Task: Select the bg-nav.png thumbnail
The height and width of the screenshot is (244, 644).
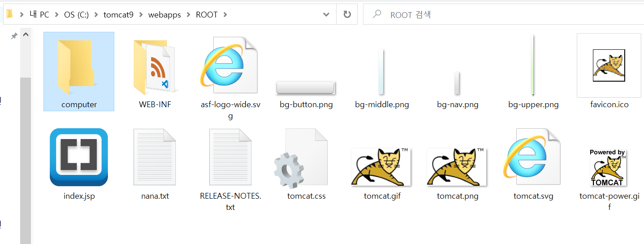Action: point(457,83)
